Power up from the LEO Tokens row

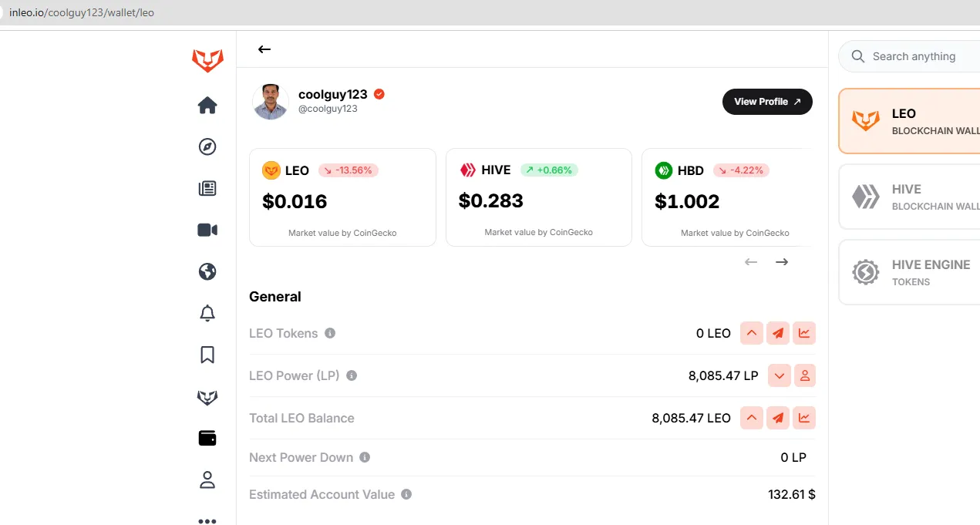click(x=752, y=333)
